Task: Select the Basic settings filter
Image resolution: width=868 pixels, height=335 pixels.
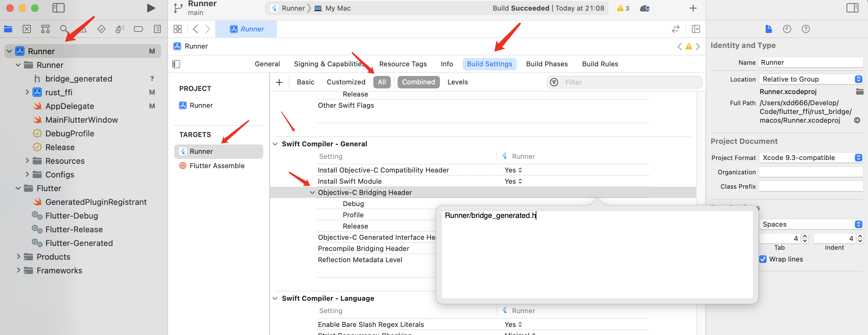Action: tap(305, 82)
